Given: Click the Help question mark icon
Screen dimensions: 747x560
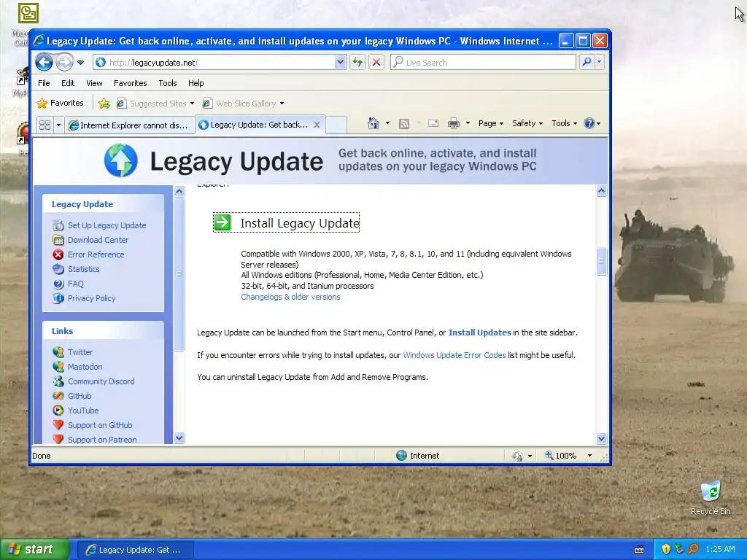Looking at the screenshot, I should 589,123.
